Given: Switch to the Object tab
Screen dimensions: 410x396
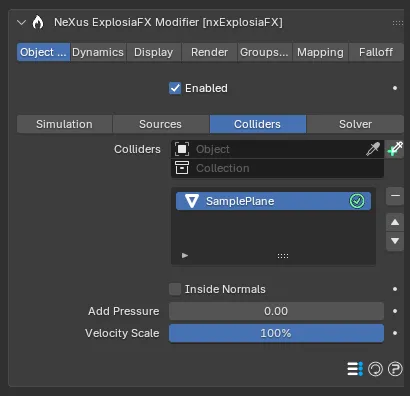Looking at the screenshot, I should click(x=43, y=52).
